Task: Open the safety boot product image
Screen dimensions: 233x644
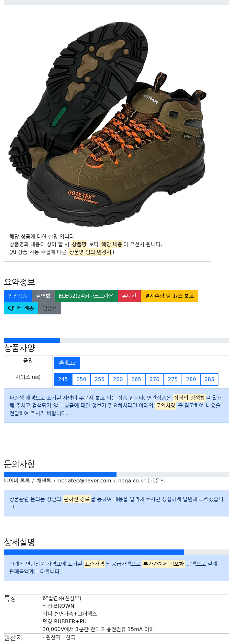Action: (x=107, y=124)
